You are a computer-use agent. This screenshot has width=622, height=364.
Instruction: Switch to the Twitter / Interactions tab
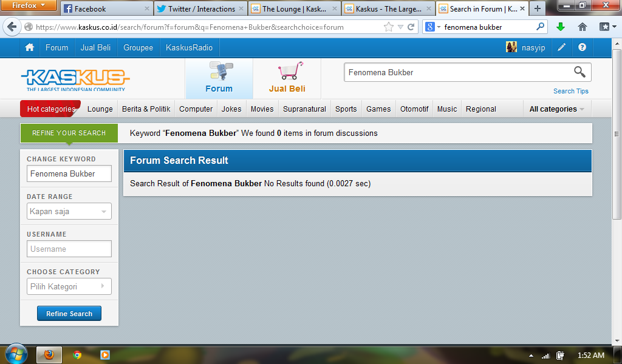[200, 8]
